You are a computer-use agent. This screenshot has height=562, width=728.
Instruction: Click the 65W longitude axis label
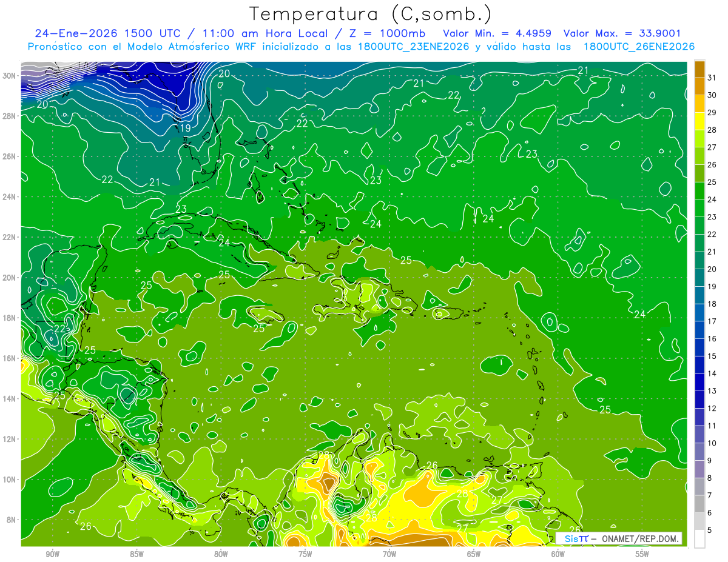pyautogui.click(x=474, y=554)
